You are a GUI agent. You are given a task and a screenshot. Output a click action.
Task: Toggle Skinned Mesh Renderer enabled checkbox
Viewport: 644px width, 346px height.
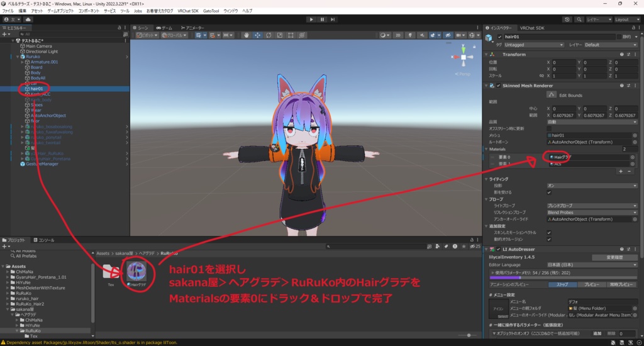click(x=498, y=86)
